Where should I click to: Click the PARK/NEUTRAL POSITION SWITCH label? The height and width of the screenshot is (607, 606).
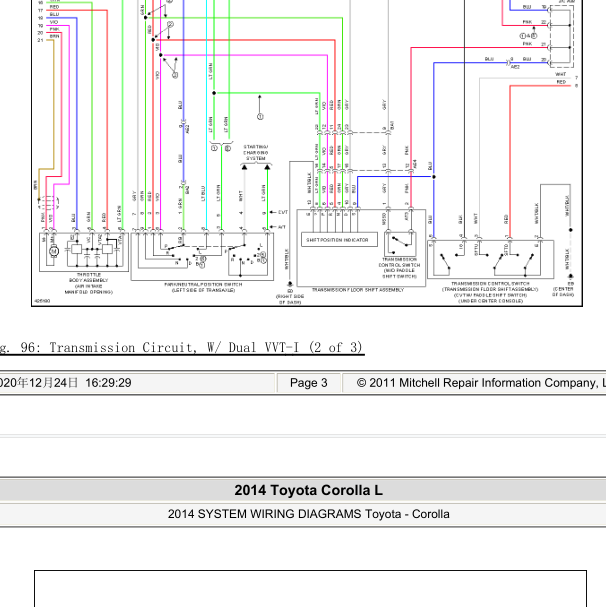[203, 287]
